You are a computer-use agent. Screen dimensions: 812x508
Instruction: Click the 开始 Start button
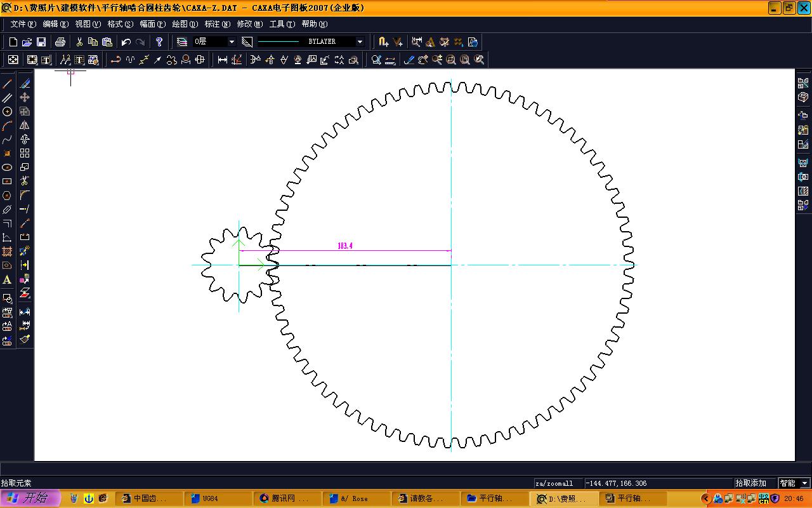(30, 498)
